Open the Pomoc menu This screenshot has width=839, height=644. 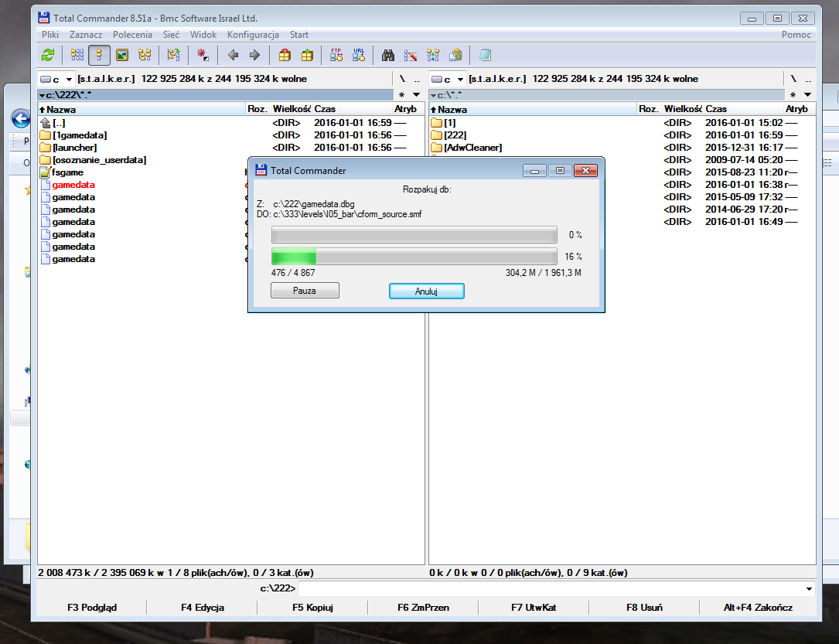(796, 35)
